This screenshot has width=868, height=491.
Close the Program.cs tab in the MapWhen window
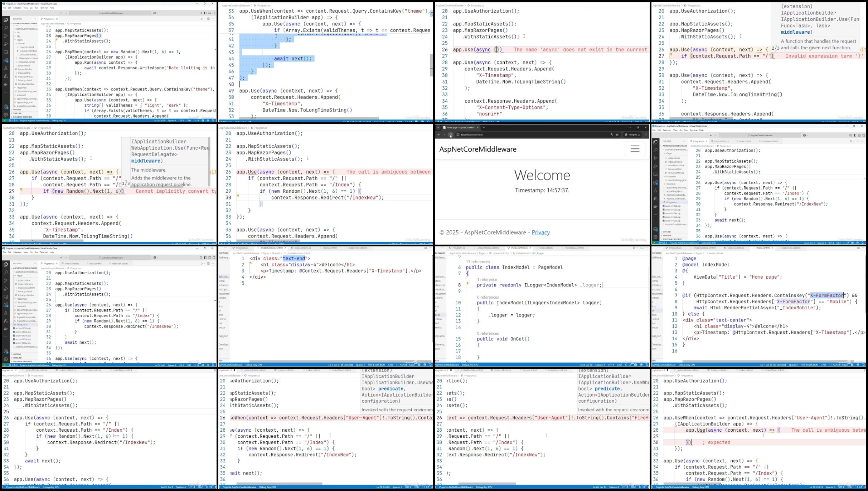[x=57, y=19]
